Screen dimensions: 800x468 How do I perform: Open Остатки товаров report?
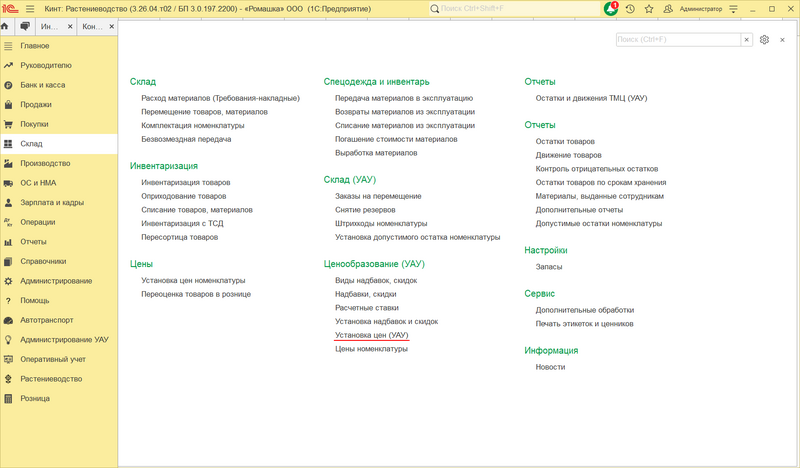click(x=565, y=141)
